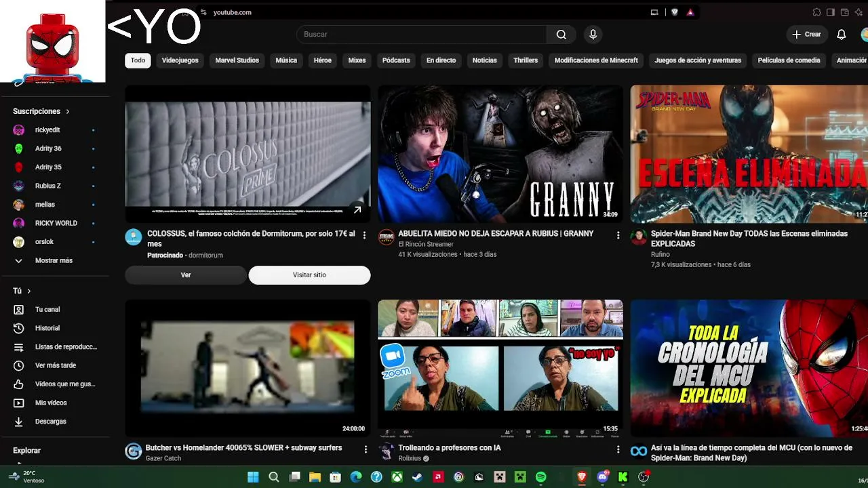Image resolution: width=868 pixels, height=488 pixels.
Task: Click the Ver button on the ad
Action: 186,275
